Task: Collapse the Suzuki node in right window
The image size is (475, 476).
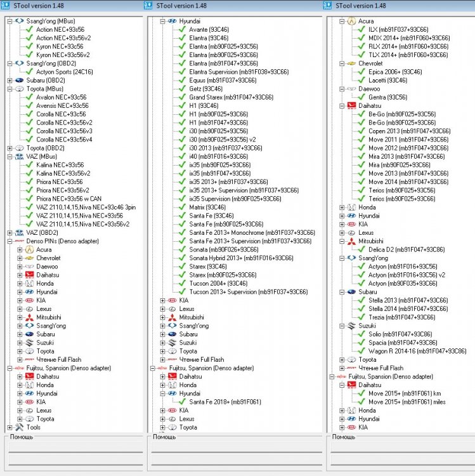Action: pyautogui.click(x=342, y=326)
